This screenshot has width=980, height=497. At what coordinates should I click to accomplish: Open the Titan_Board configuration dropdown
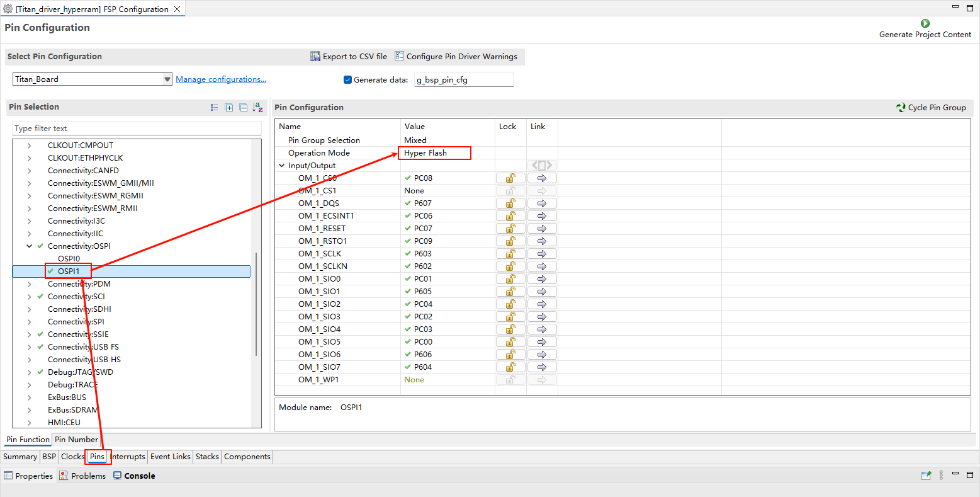(167, 79)
